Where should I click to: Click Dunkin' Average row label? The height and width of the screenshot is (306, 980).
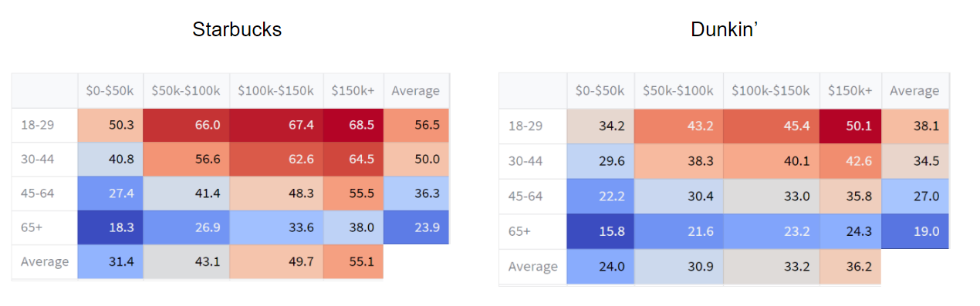[x=533, y=267]
